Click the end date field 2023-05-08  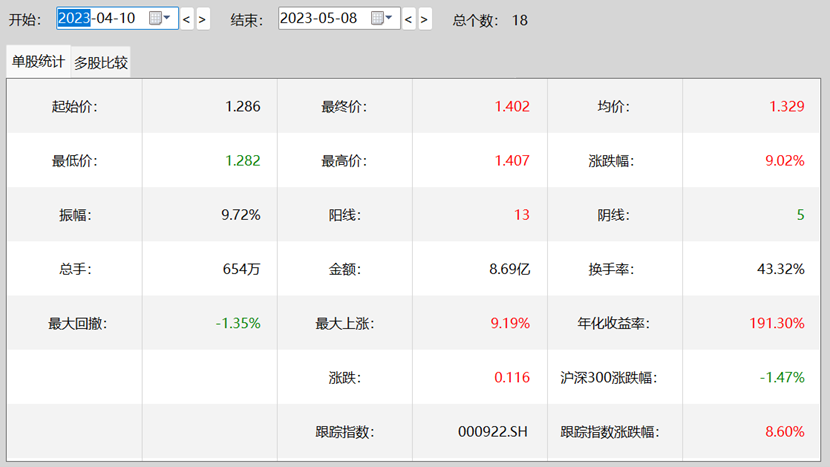[x=339, y=18]
